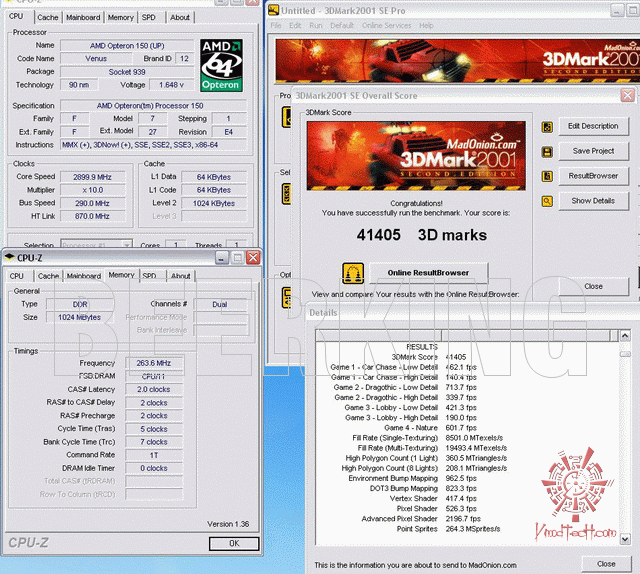Open the Default menu in 3DMark2001

click(x=342, y=26)
